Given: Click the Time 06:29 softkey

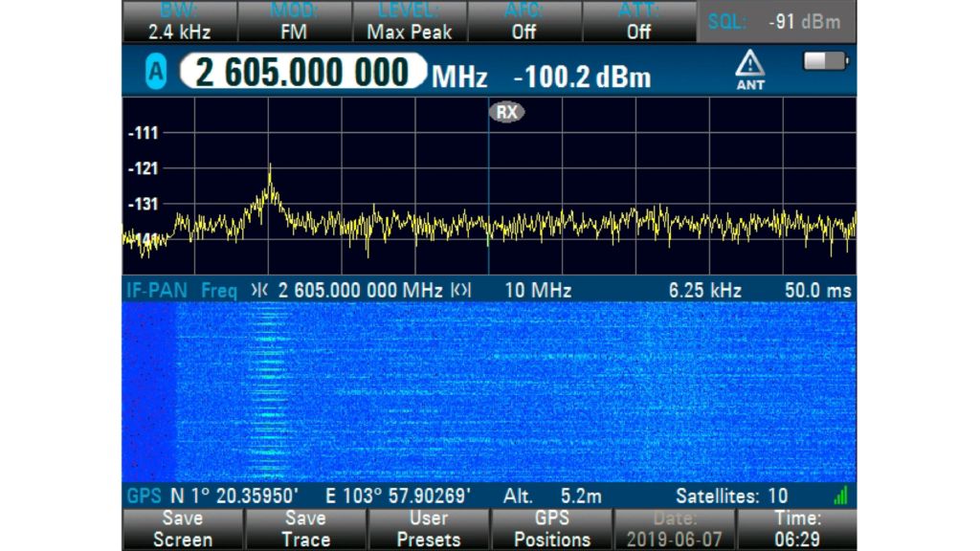Looking at the screenshot, I should tap(796, 529).
